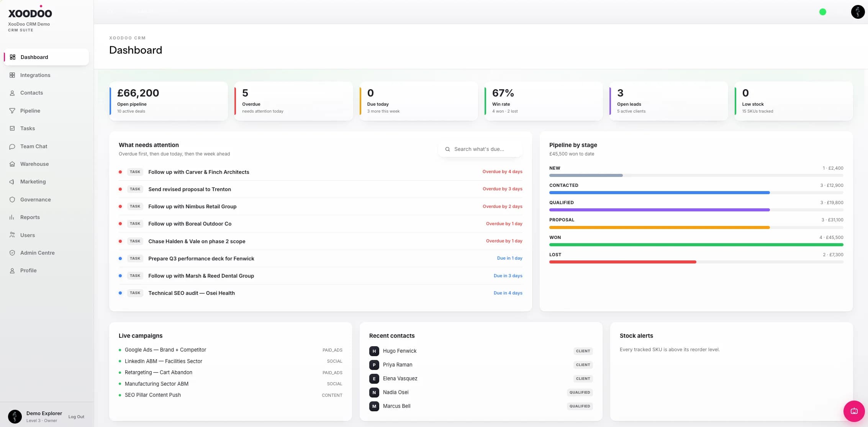The image size is (868, 427).
Task: Click the LOST stage red bar
Action: 622,262
